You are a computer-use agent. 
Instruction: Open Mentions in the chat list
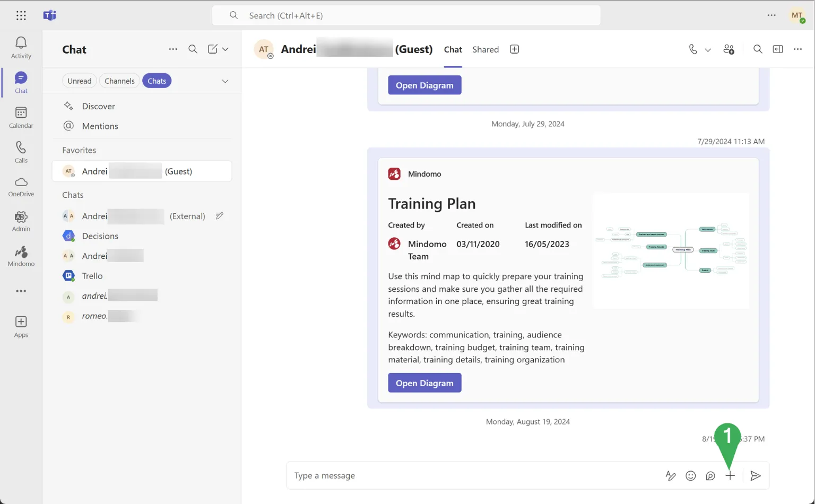100,126
